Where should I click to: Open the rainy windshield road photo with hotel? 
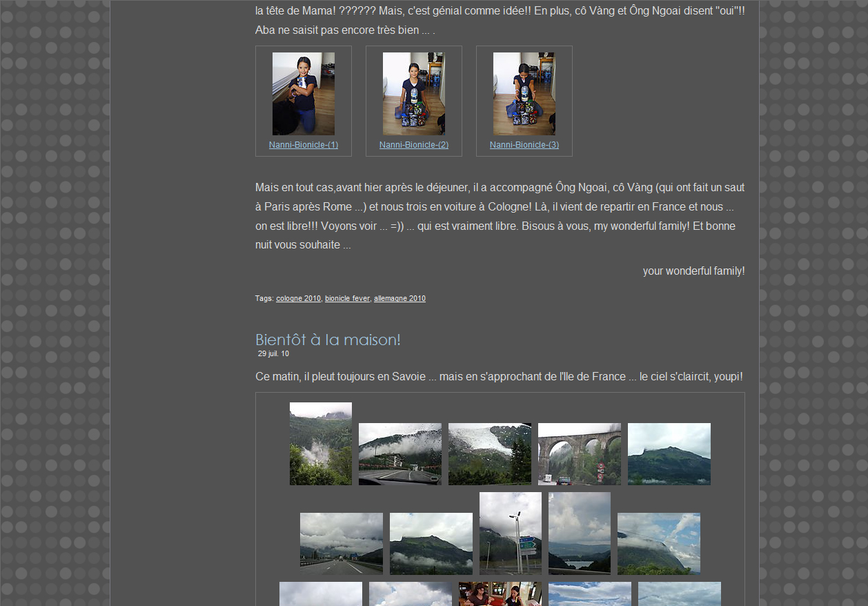click(x=400, y=454)
